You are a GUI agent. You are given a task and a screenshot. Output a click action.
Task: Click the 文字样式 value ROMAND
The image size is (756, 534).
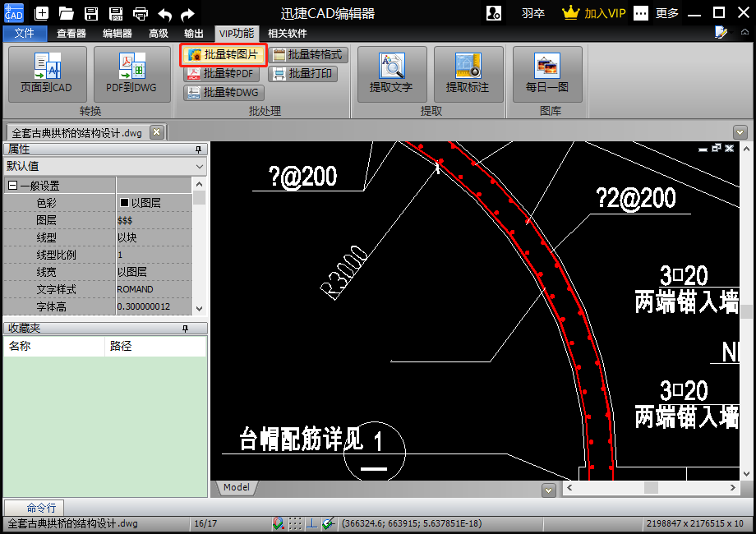pos(154,289)
